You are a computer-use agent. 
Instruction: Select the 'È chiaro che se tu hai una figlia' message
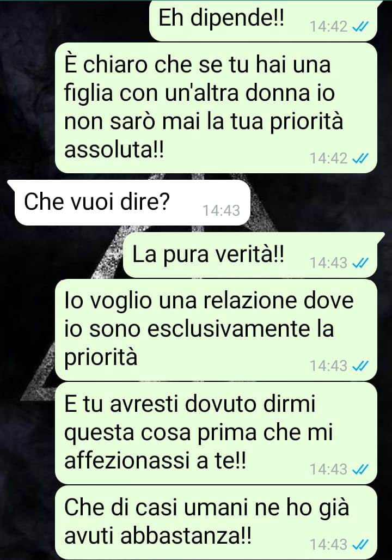(x=216, y=107)
